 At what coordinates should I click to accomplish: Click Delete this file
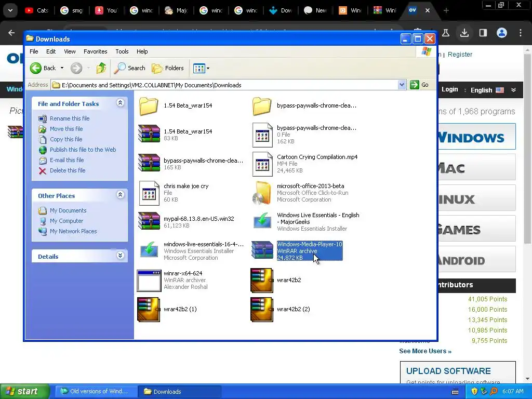pos(68,170)
